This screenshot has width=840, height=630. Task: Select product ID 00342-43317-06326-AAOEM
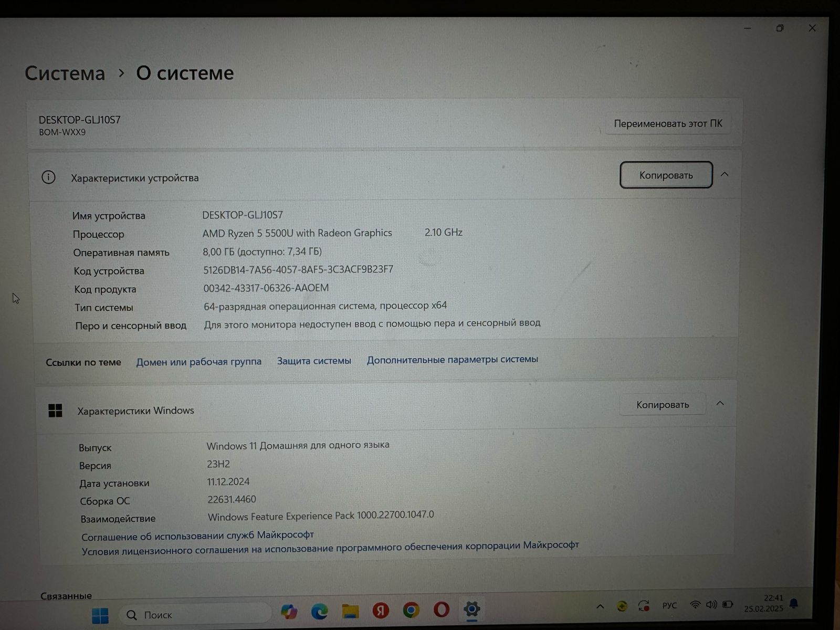coord(266,288)
